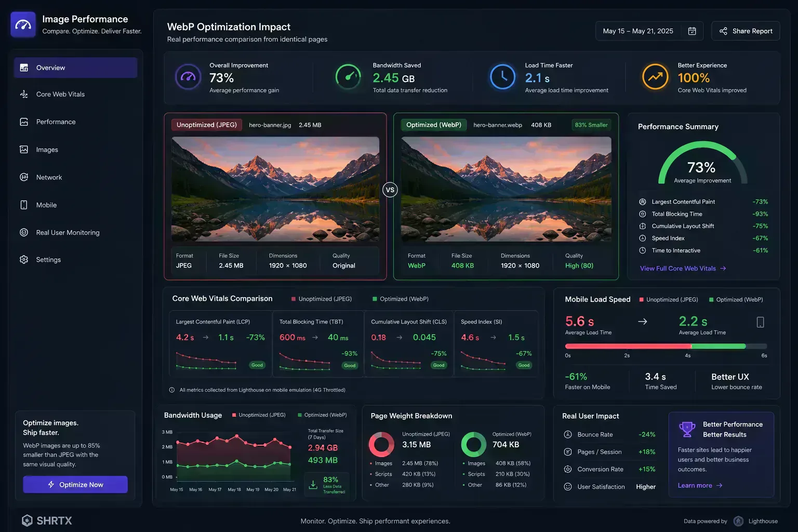Click the Total Blocking Time row icon
798x532 pixels.
click(x=643, y=214)
